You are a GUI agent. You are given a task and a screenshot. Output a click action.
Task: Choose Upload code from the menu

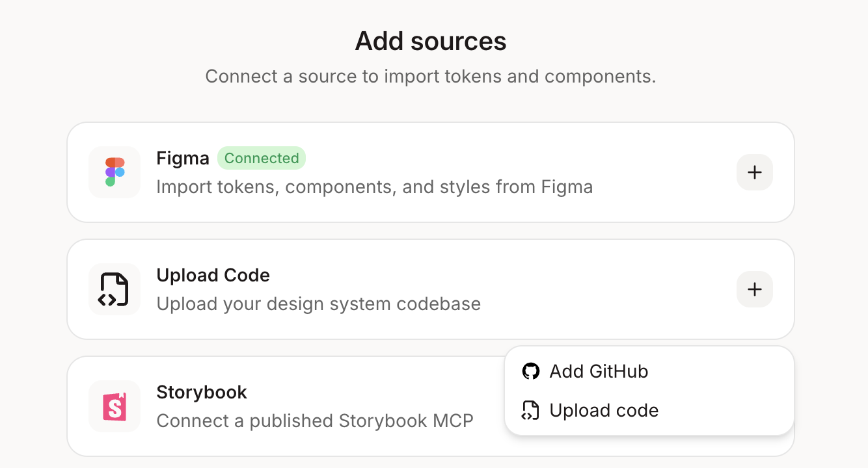tap(649, 410)
